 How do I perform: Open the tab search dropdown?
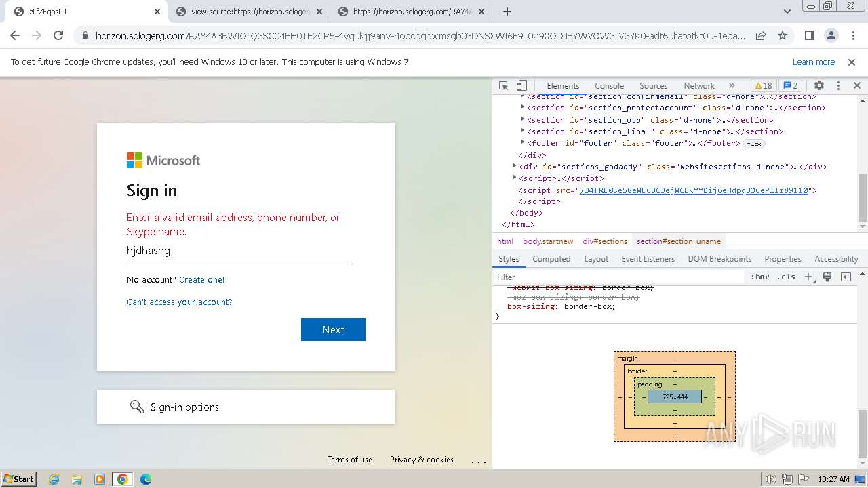pos(787,12)
